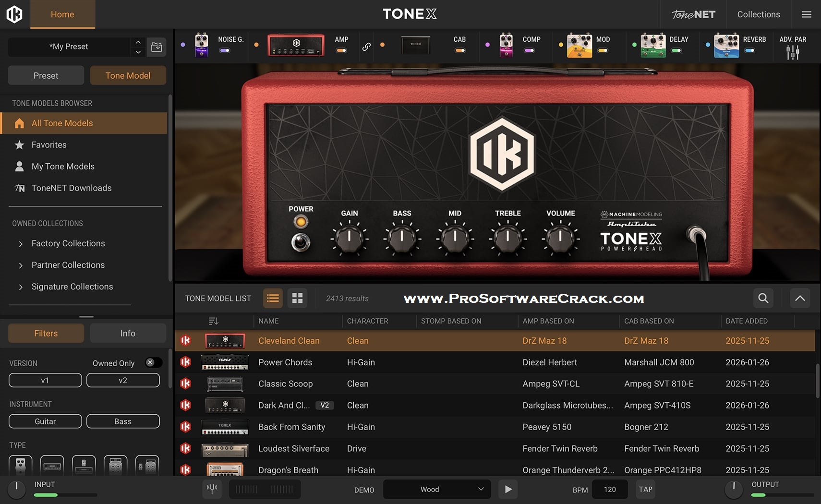Filter by stomp pedal type icon
Viewport: 821px width, 504px height.
point(21,465)
